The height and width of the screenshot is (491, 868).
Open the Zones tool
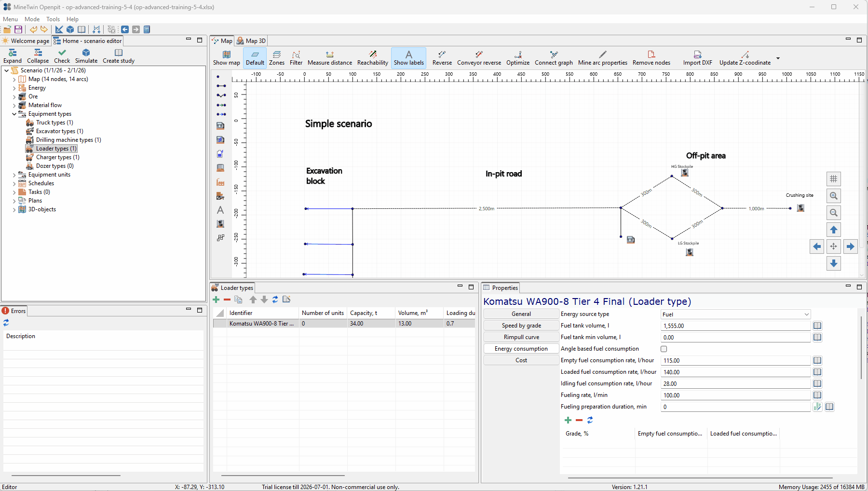277,58
